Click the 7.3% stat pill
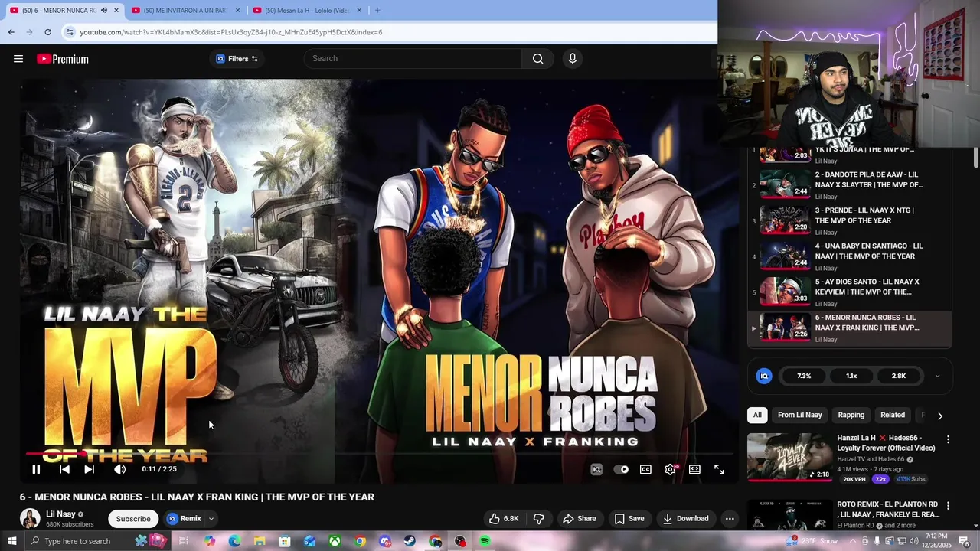This screenshot has width=980, height=551. pyautogui.click(x=804, y=376)
